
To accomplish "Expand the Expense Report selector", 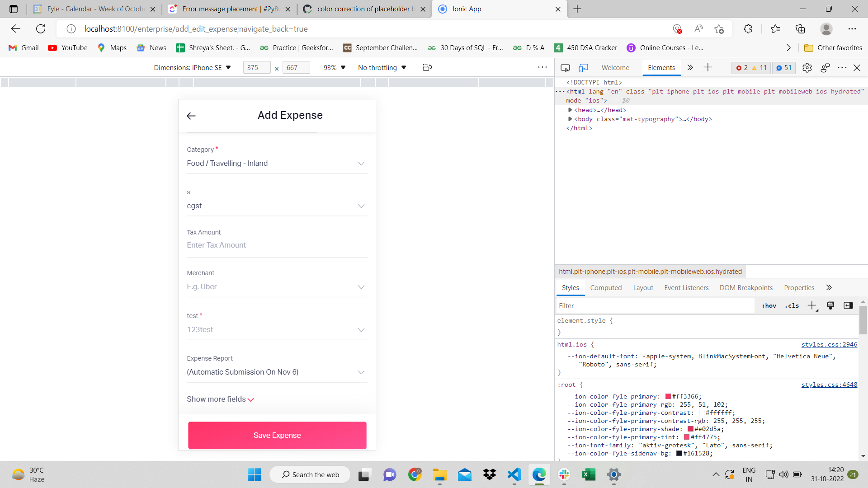I will pos(277,372).
